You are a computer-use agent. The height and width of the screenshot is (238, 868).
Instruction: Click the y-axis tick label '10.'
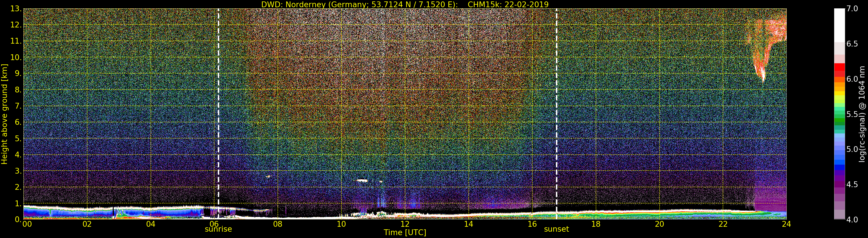point(16,57)
